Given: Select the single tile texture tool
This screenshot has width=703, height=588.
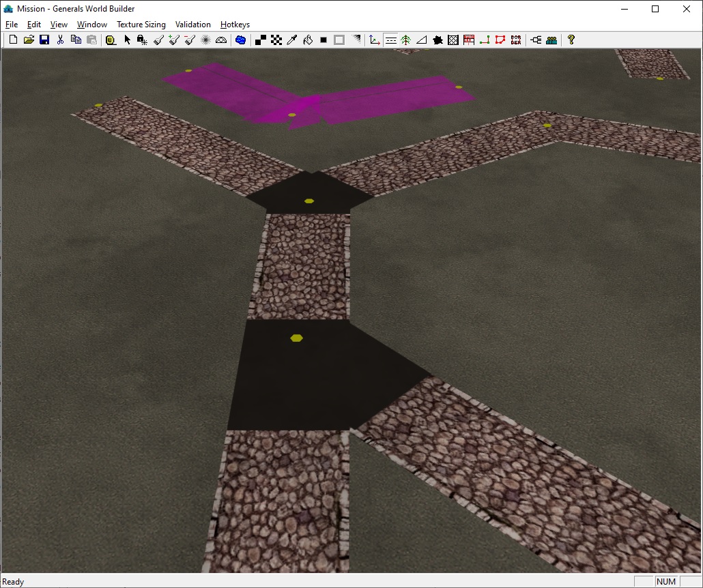Looking at the screenshot, I should (x=261, y=40).
